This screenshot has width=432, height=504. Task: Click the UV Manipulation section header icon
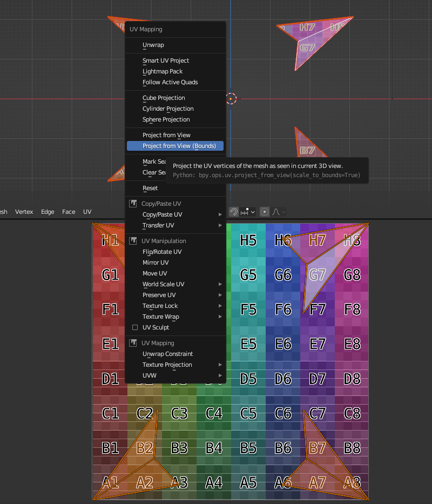pos(133,241)
